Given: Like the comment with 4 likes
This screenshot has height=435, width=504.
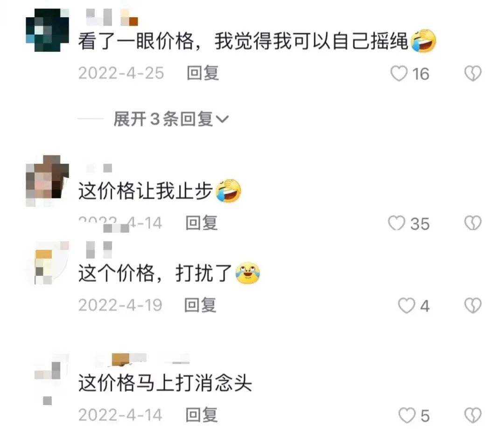Looking at the screenshot, I should (x=406, y=305).
